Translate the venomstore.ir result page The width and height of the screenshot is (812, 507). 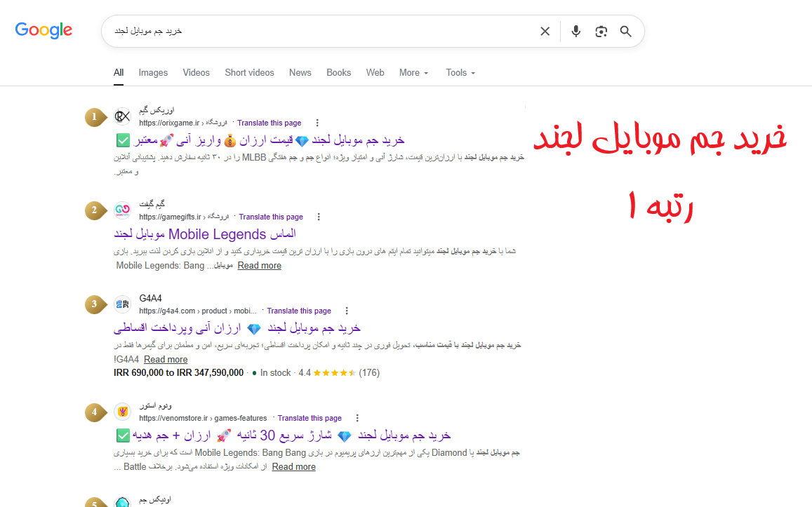(x=310, y=418)
